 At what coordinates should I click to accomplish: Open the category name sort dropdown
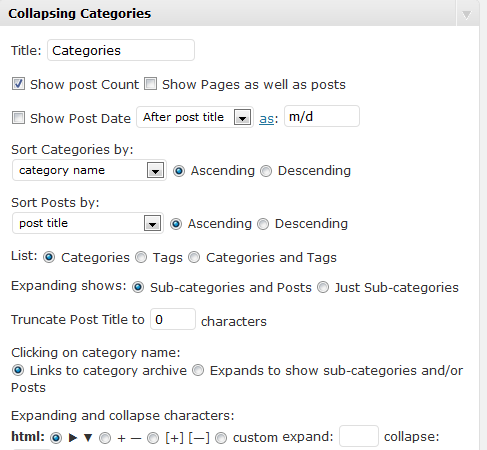click(x=89, y=170)
